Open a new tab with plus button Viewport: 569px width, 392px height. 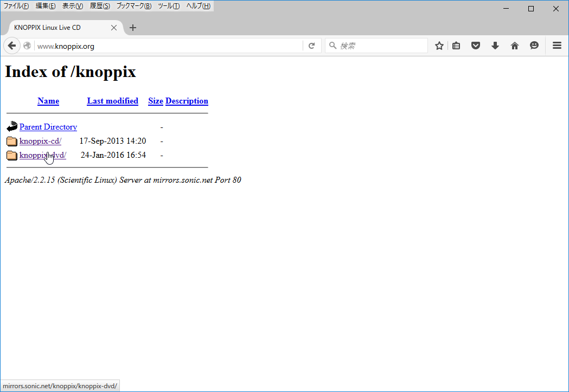pos(133,28)
